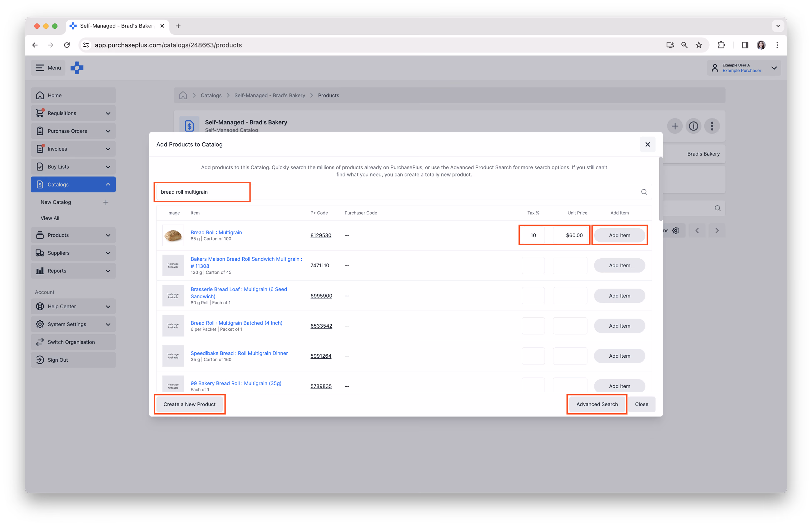Open P+ Code 6995900 link
The width and height of the screenshot is (812, 526).
point(321,296)
